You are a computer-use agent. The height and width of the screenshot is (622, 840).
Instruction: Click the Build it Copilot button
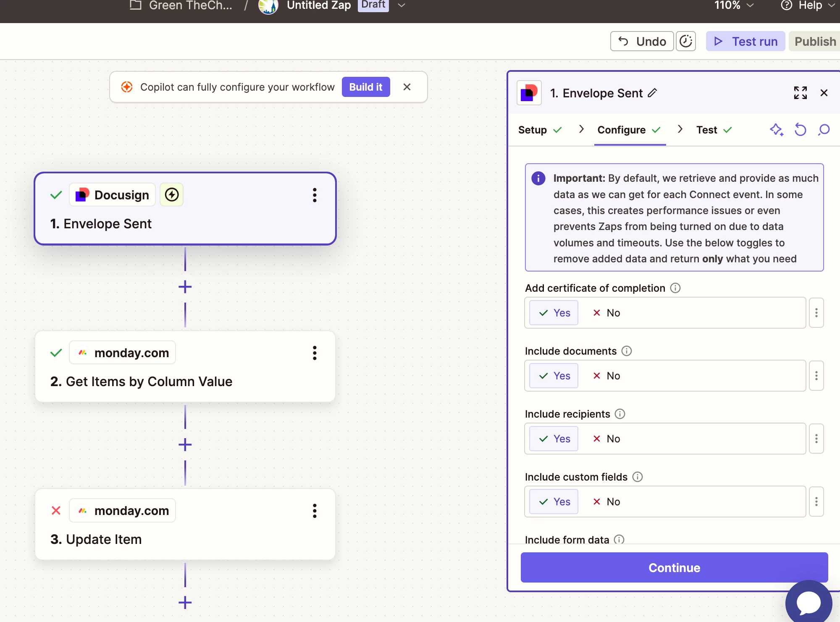click(x=365, y=87)
